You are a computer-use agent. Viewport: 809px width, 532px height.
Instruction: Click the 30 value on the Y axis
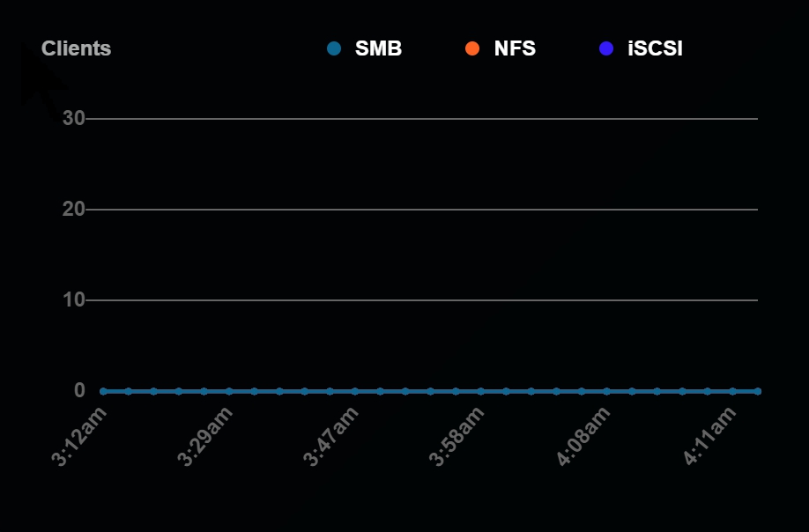coord(73,118)
